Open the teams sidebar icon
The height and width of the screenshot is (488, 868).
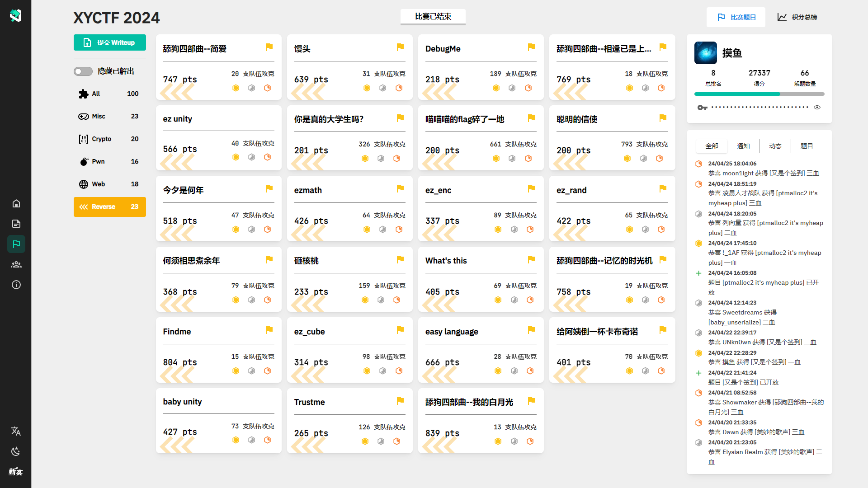(x=16, y=264)
